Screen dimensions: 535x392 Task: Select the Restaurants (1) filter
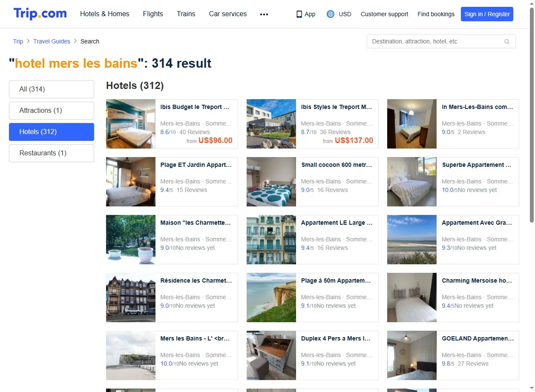tap(52, 153)
